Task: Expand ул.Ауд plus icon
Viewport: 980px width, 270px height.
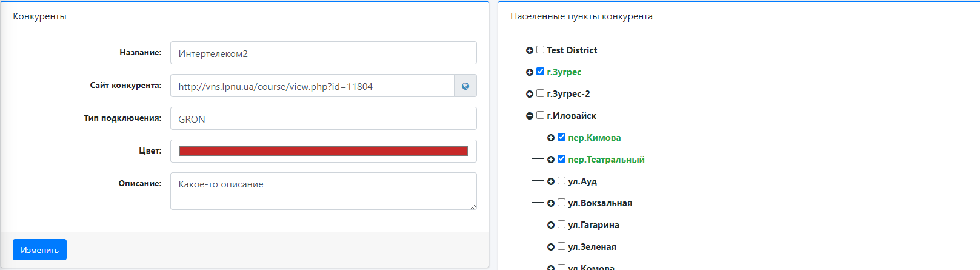Action: click(551, 181)
